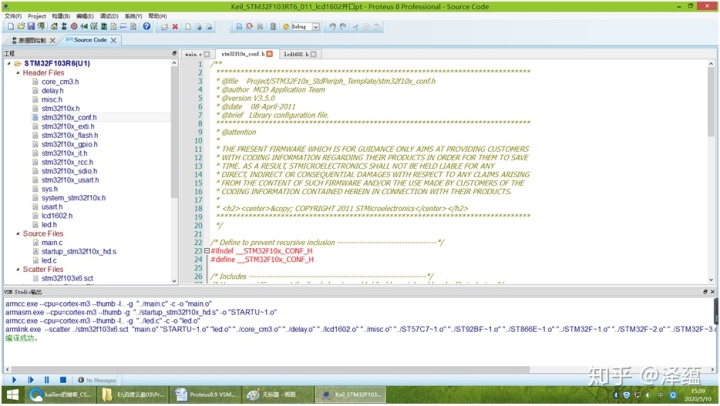Close the 原理图绘制 tab
This screenshot has height=406, width=720.
(52, 40)
